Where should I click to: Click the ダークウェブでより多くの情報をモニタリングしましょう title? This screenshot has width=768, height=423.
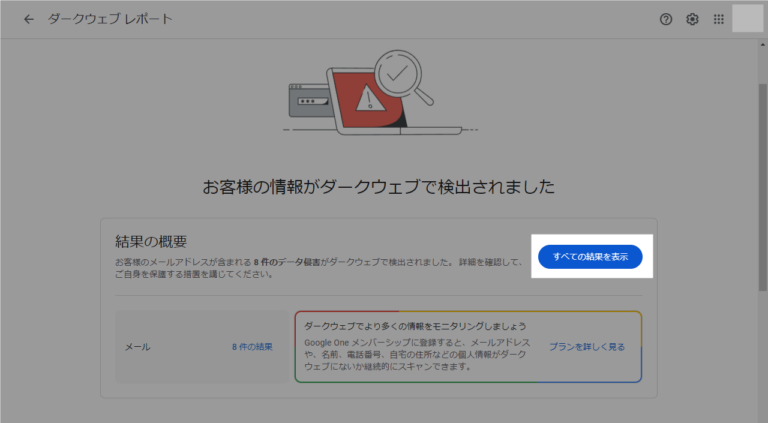[415, 326]
